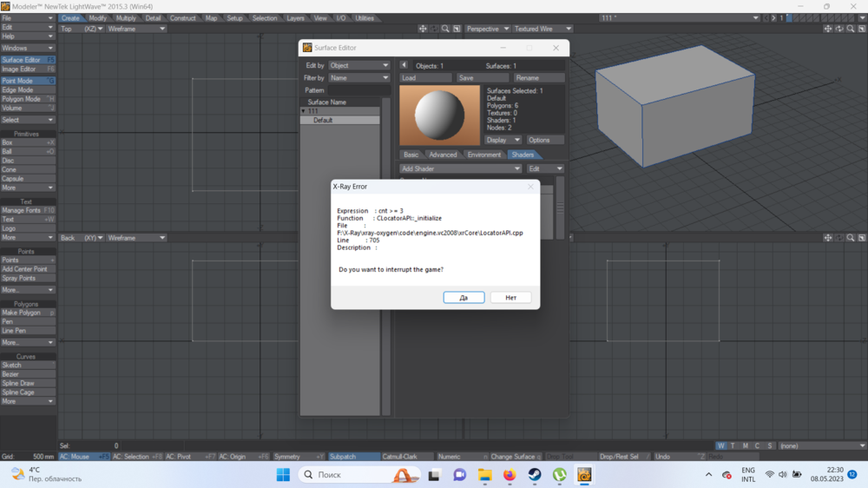Toggle the W weight map button
Screen dimensions: 868x488
(720, 446)
